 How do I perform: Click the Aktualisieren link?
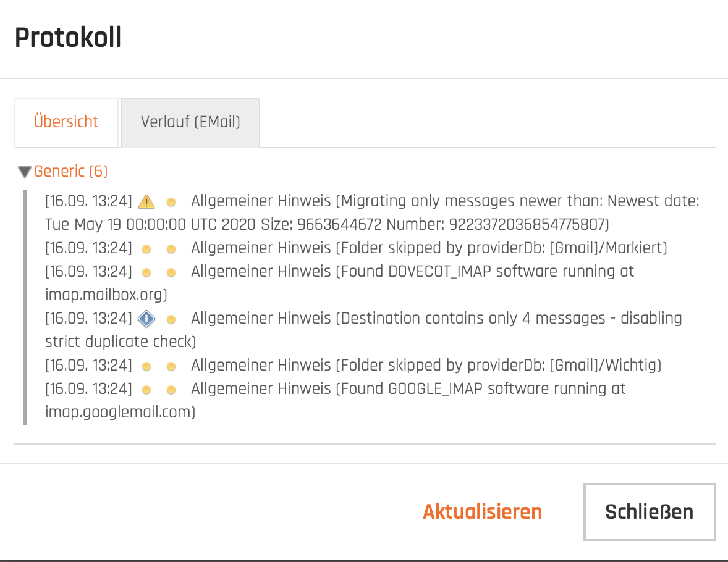[483, 512]
